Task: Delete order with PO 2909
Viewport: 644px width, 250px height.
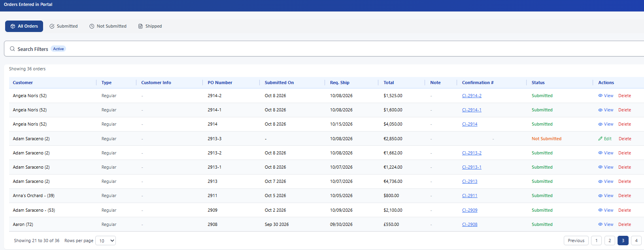Action: click(x=625, y=210)
